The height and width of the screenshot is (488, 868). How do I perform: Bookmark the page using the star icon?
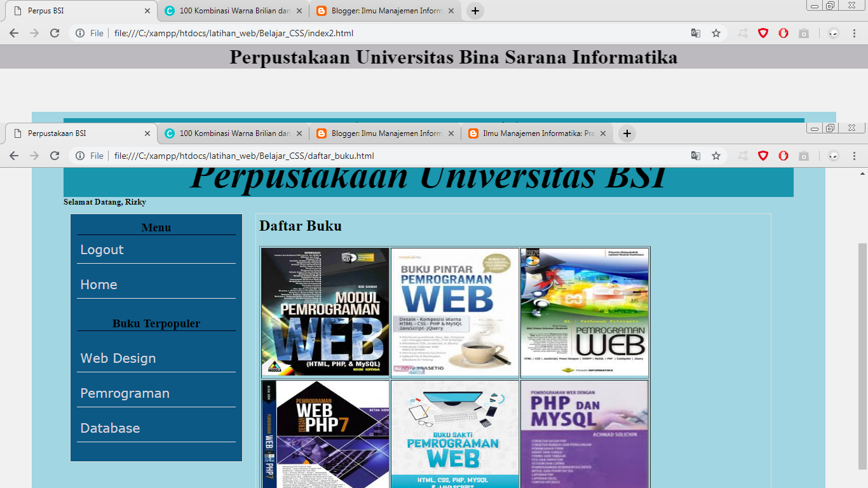click(716, 155)
